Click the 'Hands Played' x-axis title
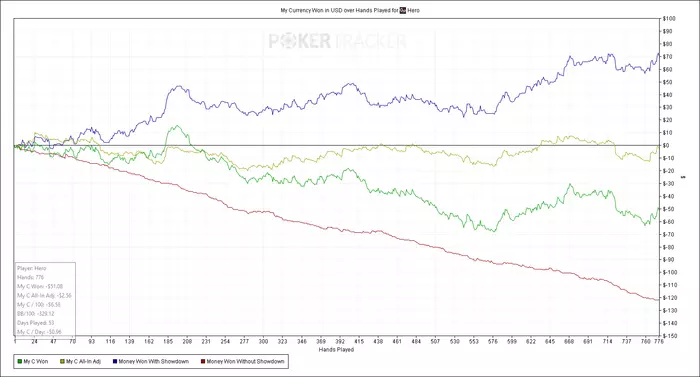The width and height of the screenshot is (700, 377). [x=336, y=350]
